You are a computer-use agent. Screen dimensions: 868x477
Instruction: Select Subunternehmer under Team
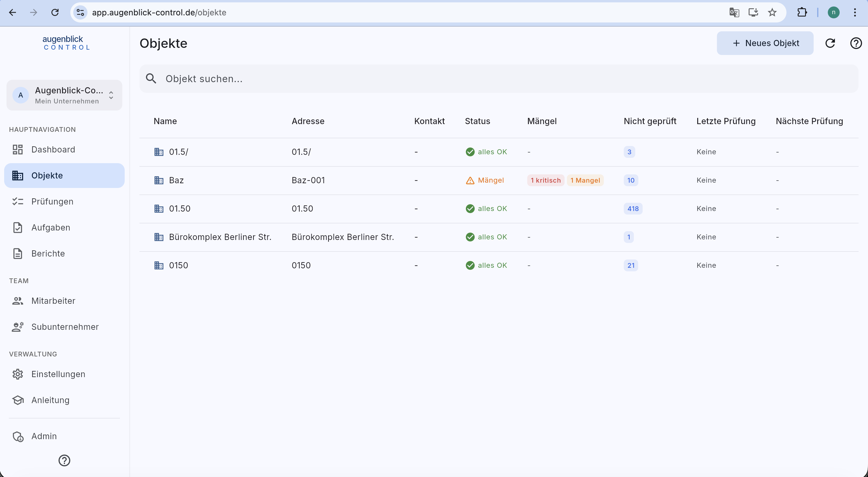pos(64,327)
